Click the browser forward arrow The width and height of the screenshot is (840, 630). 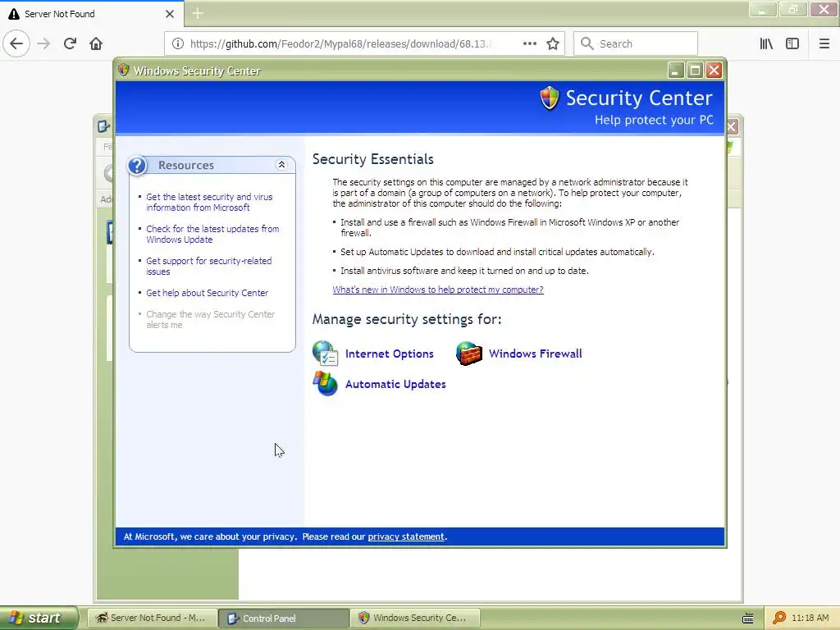tap(43, 43)
